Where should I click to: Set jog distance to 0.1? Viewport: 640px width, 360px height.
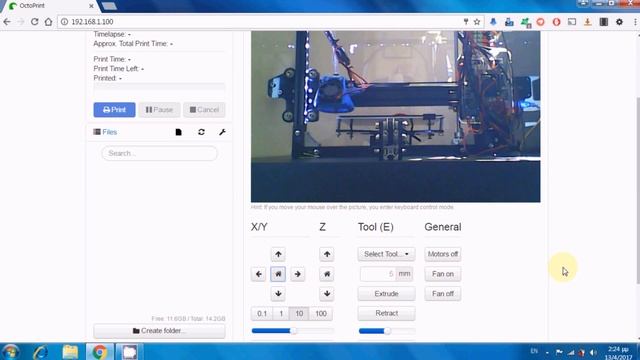tap(262, 313)
